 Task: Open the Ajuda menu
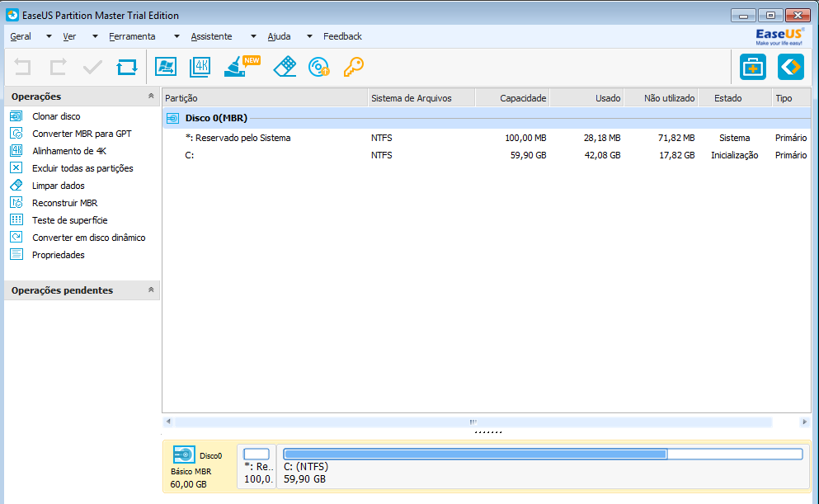point(279,36)
